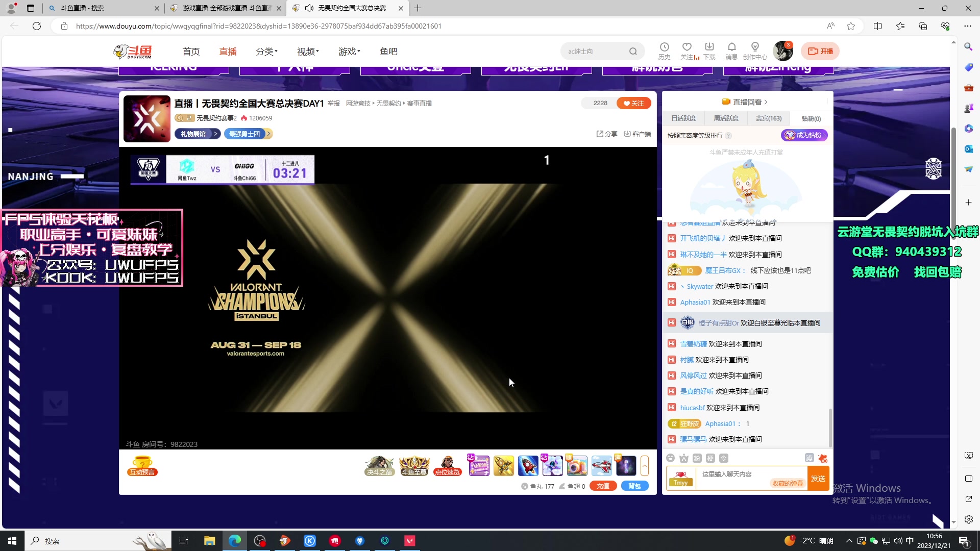The height and width of the screenshot is (551, 980).
Task: Open the 首页 nav item
Action: tap(191, 52)
